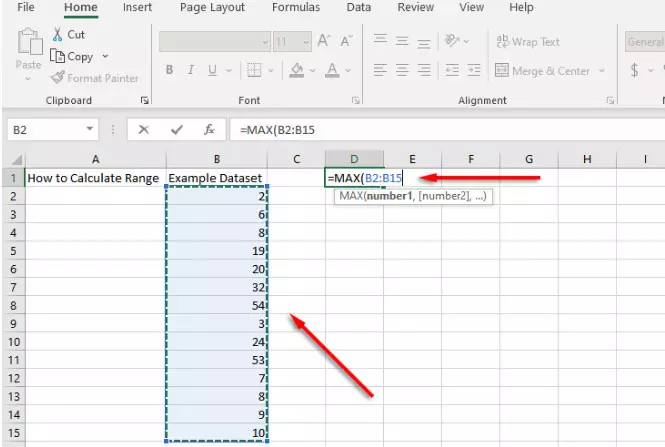Image resolution: width=665 pixels, height=447 pixels.
Task: Toggle Italic formatting
Action: click(x=191, y=70)
